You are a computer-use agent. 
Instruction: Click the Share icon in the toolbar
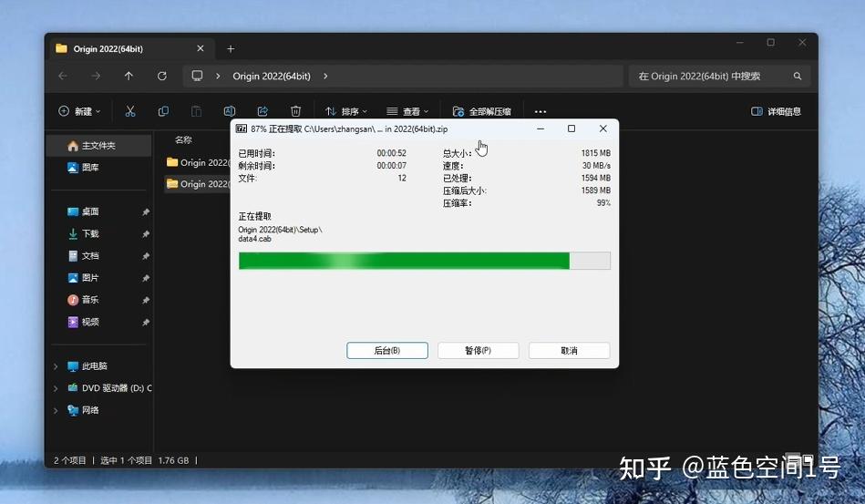pyautogui.click(x=263, y=111)
